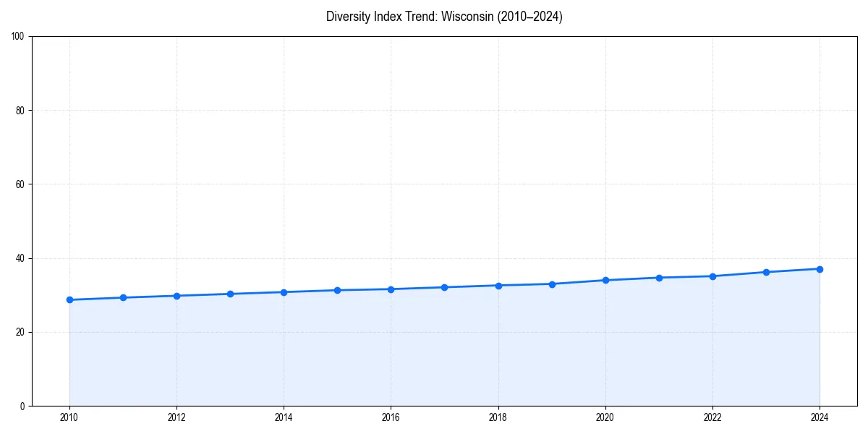Click the y-axis label '20'
868x434 pixels.
click(x=21, y=332)
